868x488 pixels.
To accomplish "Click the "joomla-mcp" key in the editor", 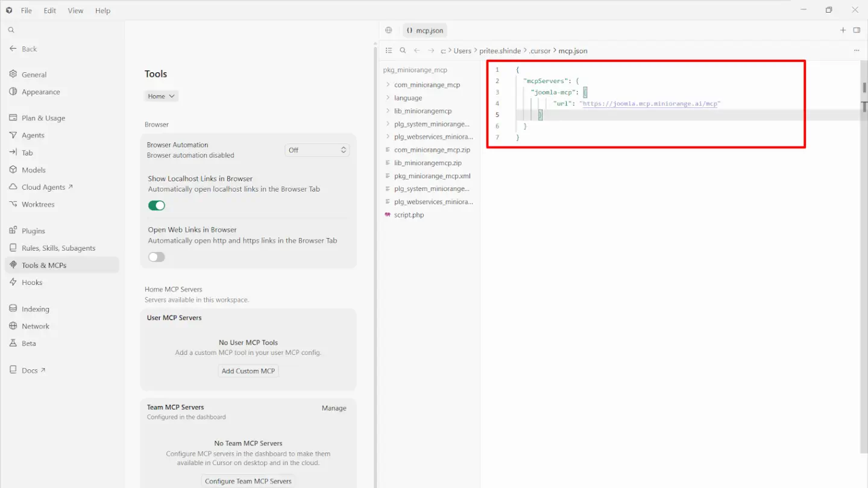I will coord(553,92).
